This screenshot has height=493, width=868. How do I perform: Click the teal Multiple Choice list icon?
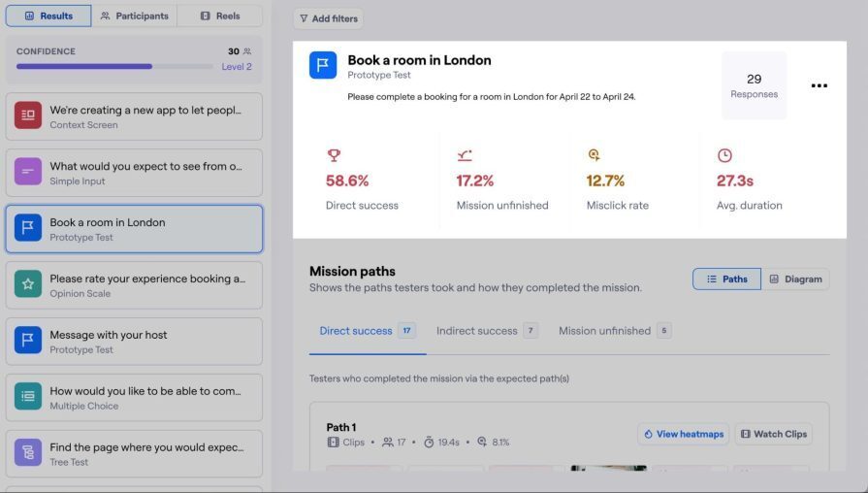tap(28, 398)
